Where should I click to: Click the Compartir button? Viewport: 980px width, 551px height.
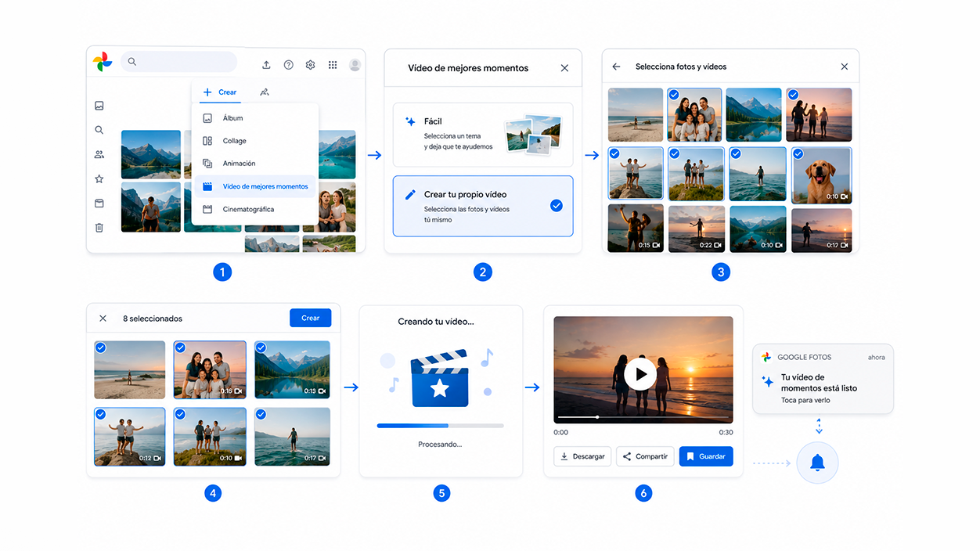coord(645,456)
